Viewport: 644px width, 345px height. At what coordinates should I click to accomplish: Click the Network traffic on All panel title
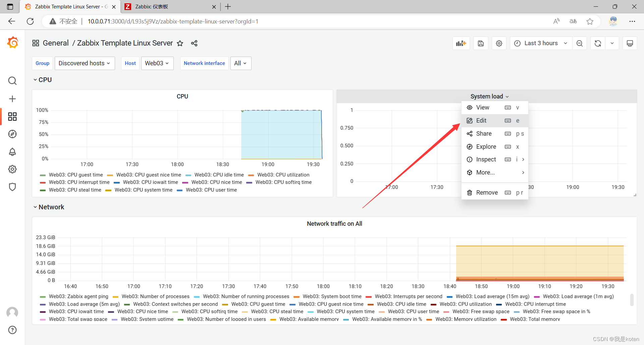click(x=334, y=224)
